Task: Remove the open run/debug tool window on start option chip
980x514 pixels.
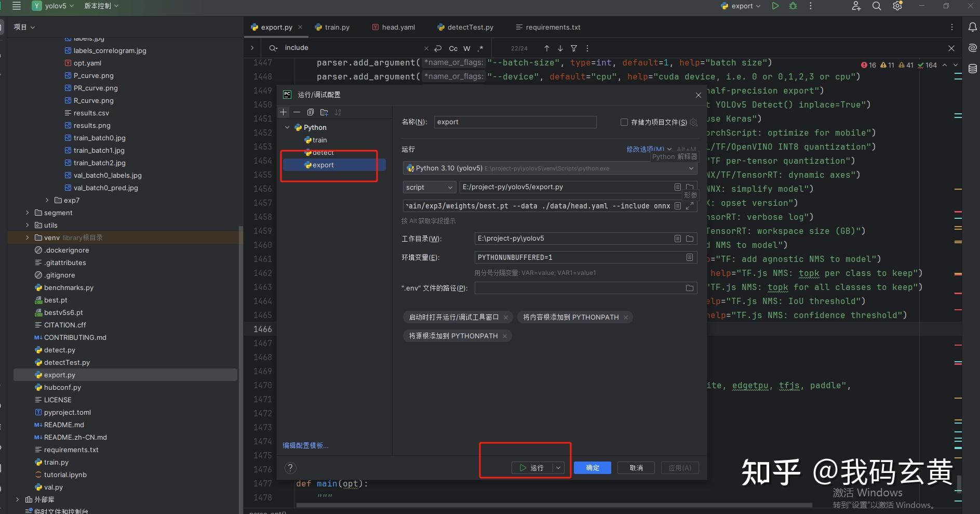Action: 506,318
